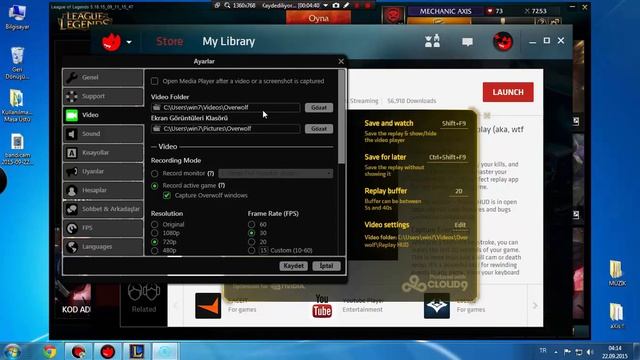
Task: Switch to the FPS settings category
Action: (x=103, y=228)
